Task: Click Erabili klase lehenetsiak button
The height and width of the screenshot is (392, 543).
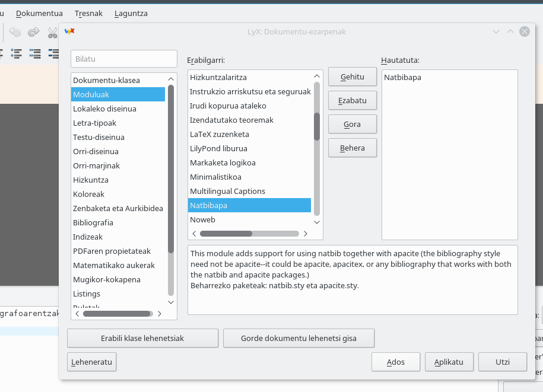Action: [142, 338]
